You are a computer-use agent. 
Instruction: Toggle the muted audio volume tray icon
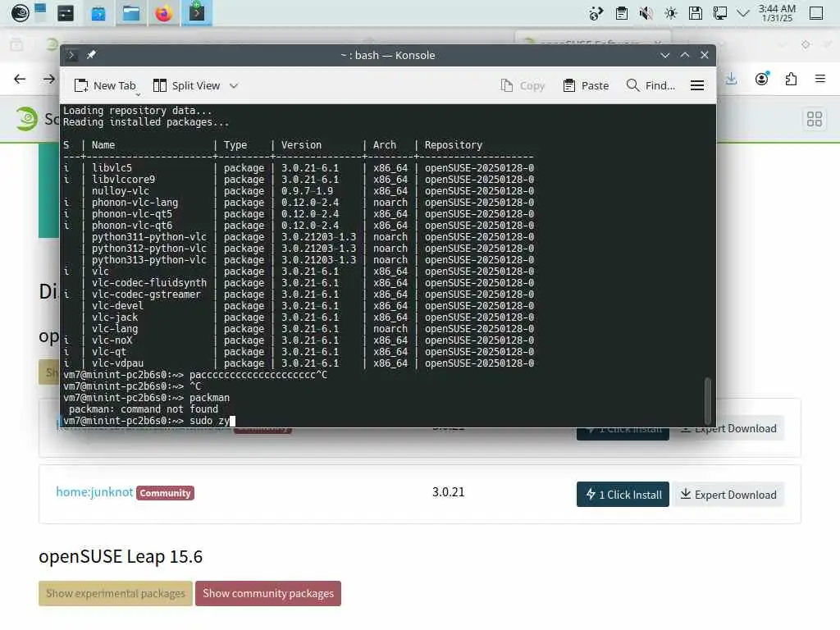tap(646, 13)
